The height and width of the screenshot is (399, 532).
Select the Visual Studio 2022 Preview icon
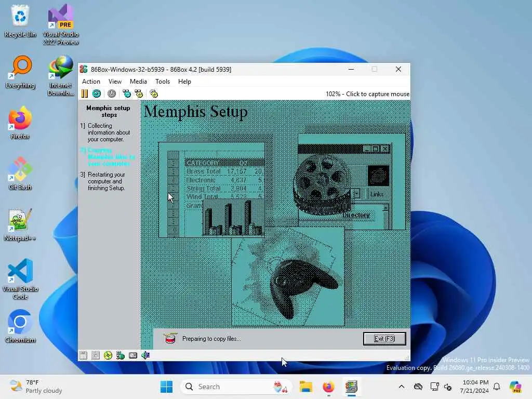(61, 24)
